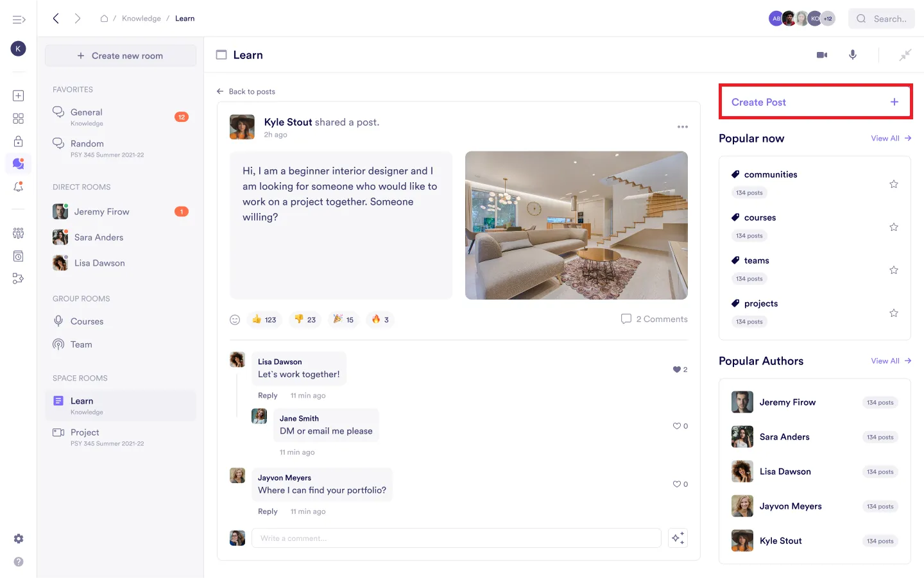Screen dimensions: 924x578
Task: View all Popular Authors
Action: tap(891, 361)
